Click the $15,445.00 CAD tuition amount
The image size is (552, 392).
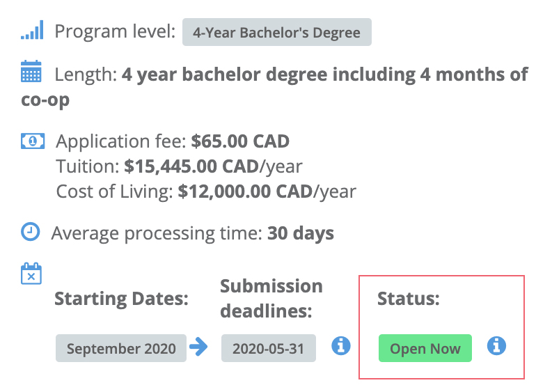click(191, 166)
